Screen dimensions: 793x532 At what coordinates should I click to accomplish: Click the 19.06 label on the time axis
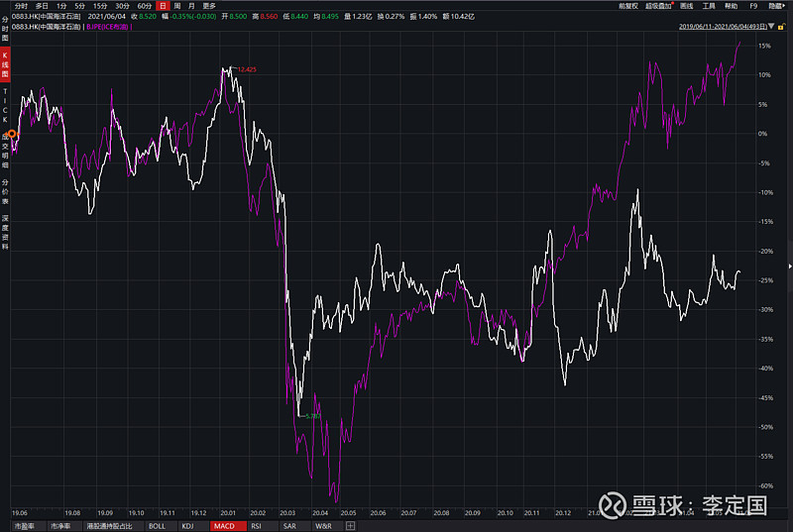(x=20, y=513)
